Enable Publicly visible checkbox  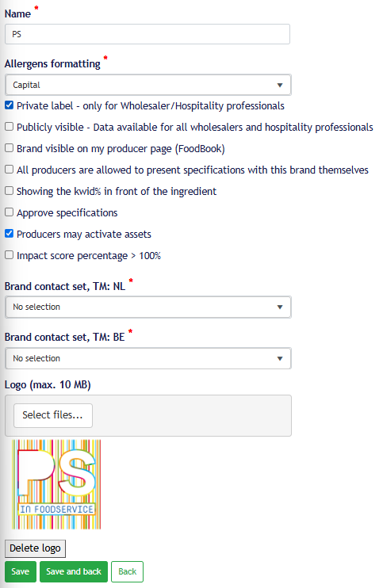(9, 127)
